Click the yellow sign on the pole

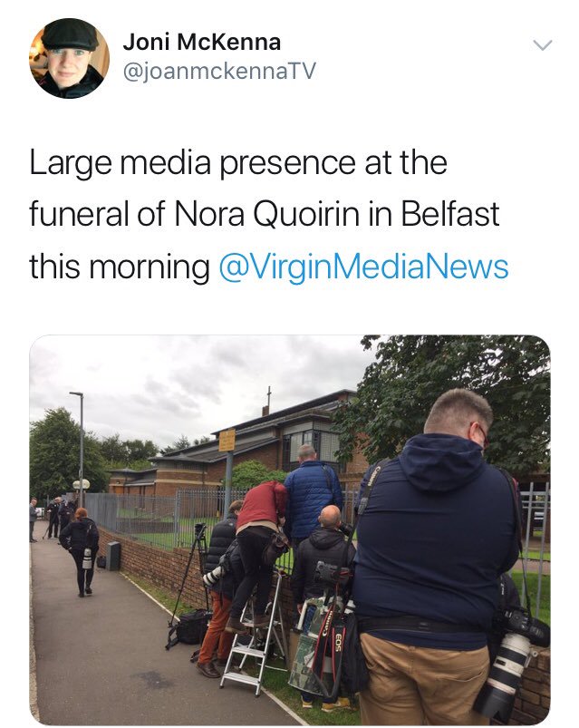click(227, 440)
